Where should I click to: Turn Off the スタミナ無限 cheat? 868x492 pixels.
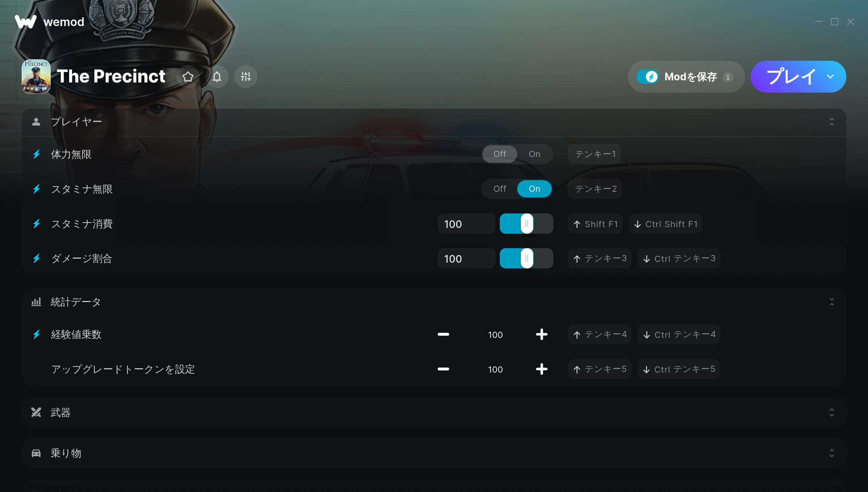(499, 189)
